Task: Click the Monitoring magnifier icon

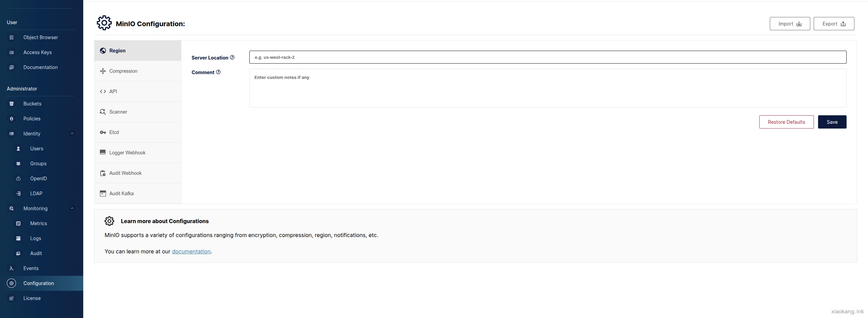Action: pos(12,208)
